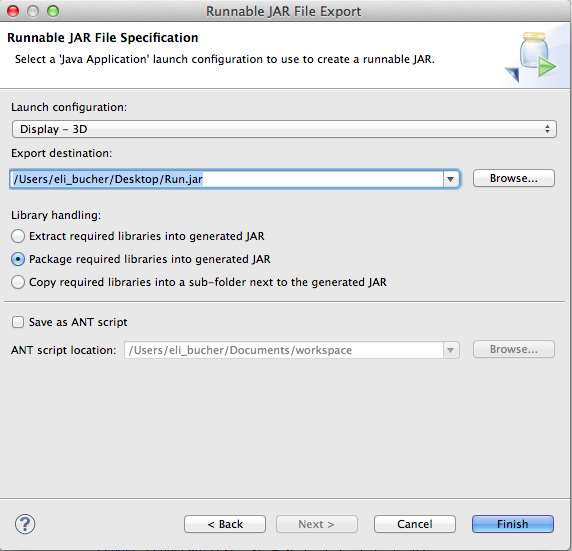Click the Finish button
This screenshot has width=572, height=551.
[513, 524]
